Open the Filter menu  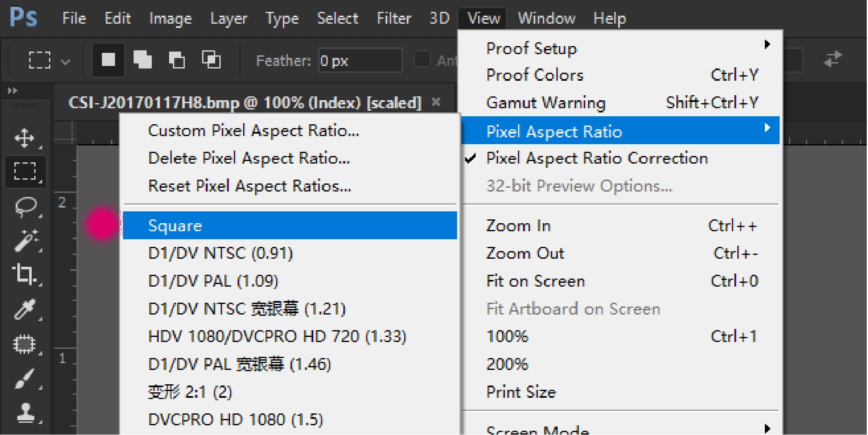(394, 19)
